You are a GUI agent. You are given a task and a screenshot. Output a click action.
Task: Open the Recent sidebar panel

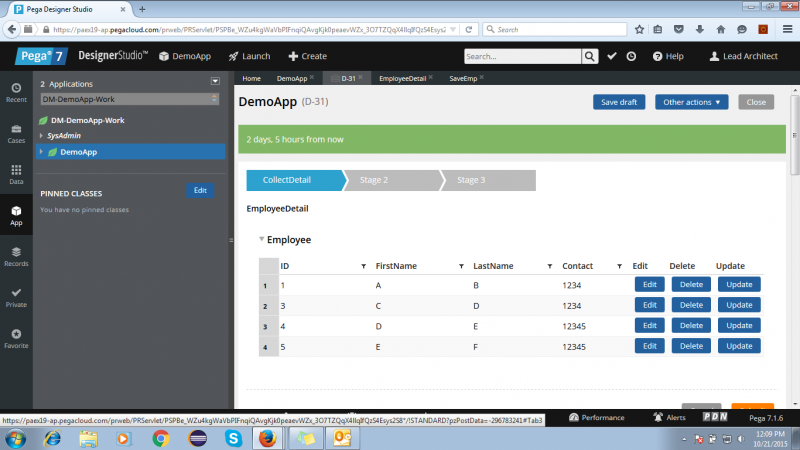coord(16,93)
